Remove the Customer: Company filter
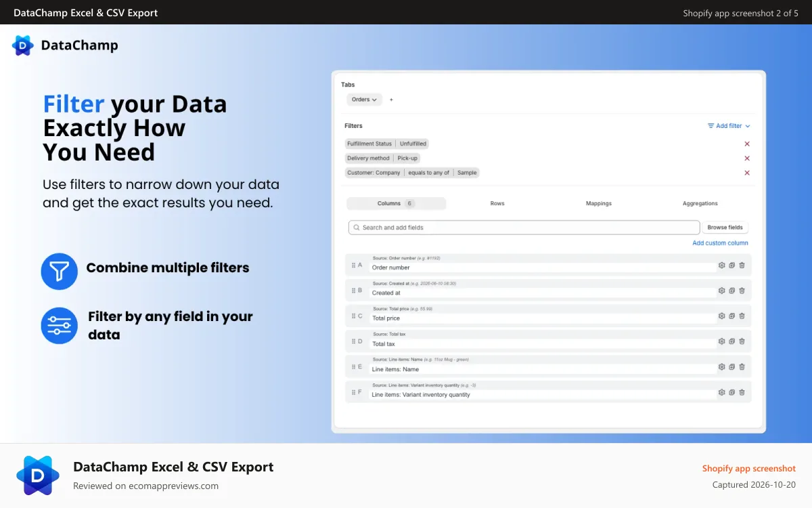The height and width of the screenshot is (508, 812). pyautogui.click(x=747, y=173)
